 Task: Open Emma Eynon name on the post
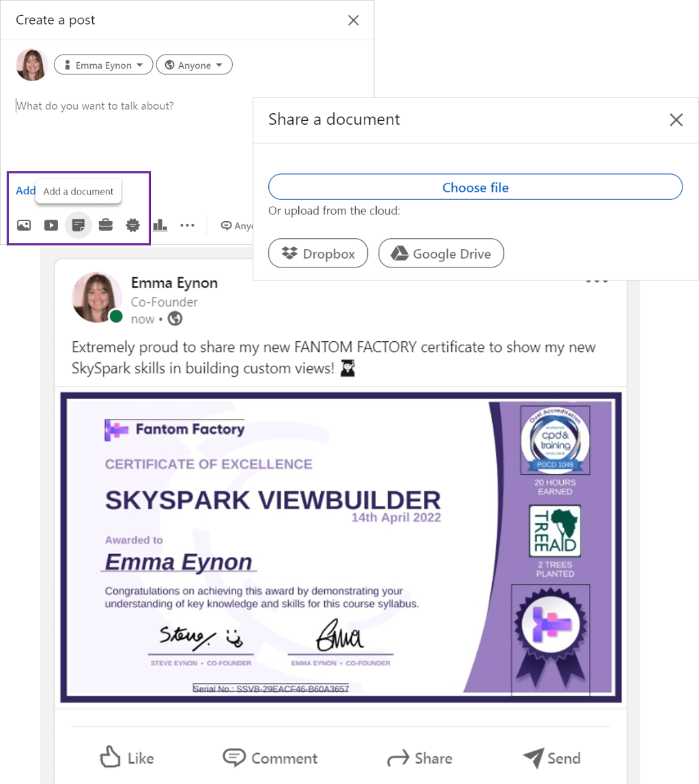tap(174, 283)
